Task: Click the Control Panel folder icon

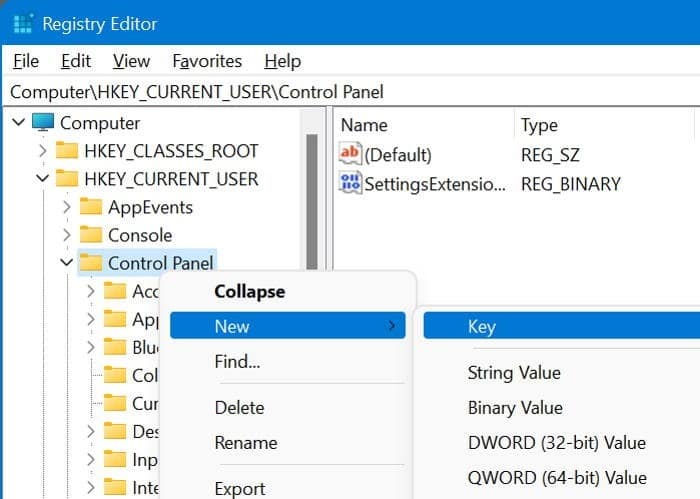Action: tap(91, 263)
